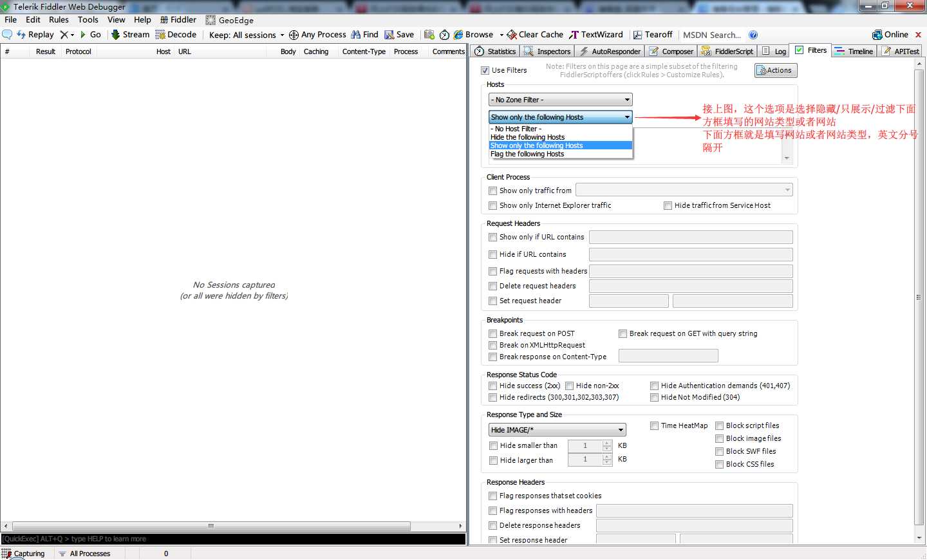
Task: Switch to the Statistics tab
Action: (496, 51)
